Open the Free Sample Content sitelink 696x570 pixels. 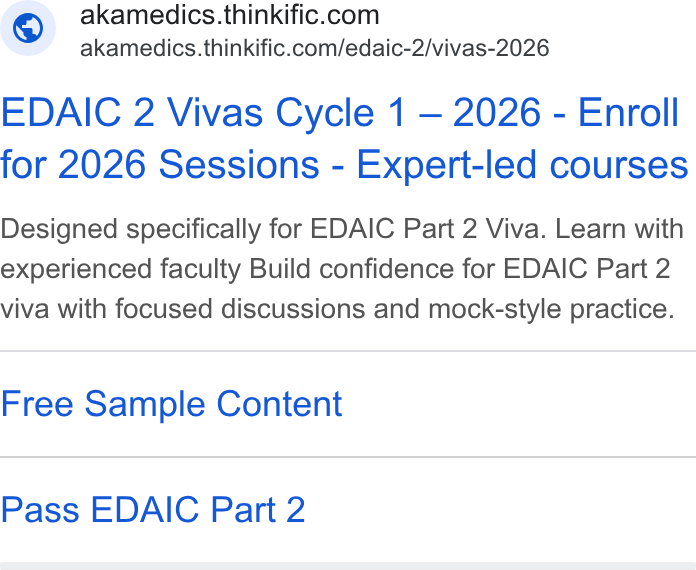[171, 404]
